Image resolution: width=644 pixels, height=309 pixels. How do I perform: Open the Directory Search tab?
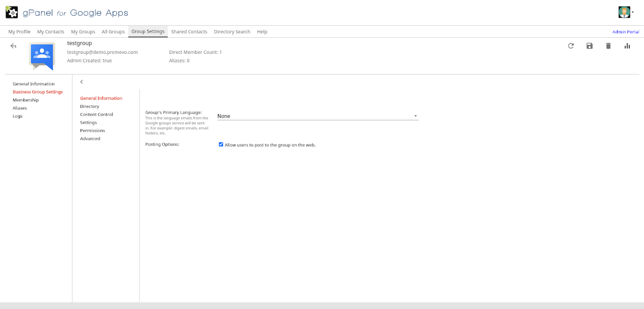point(232,32)
